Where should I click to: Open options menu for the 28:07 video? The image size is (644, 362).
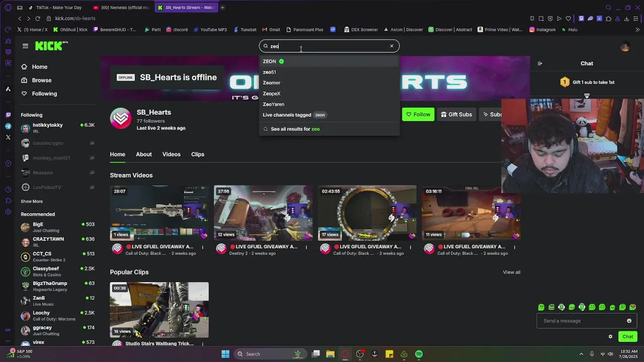(x=203, y=247)
